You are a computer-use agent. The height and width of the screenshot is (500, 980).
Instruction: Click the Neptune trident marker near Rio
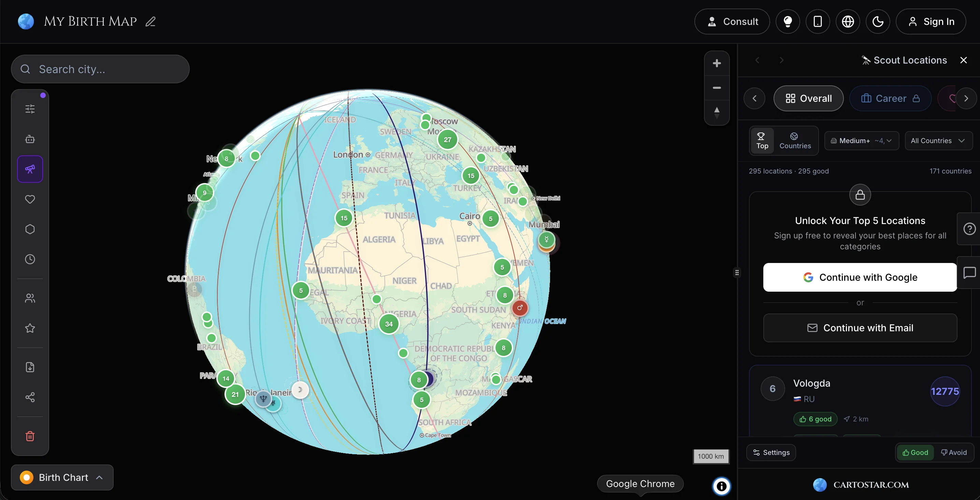point(263,399)
